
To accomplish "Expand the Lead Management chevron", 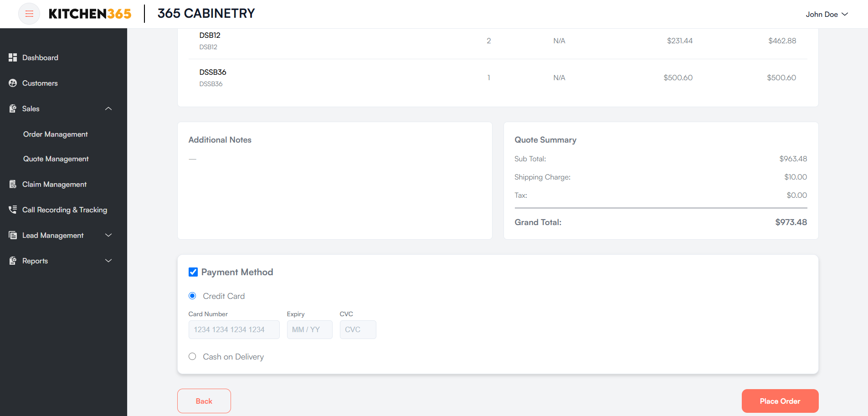I will pos(108,235).
